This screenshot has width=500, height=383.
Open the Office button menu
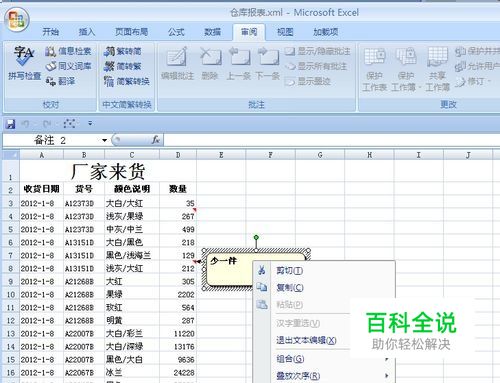(17, 19)
